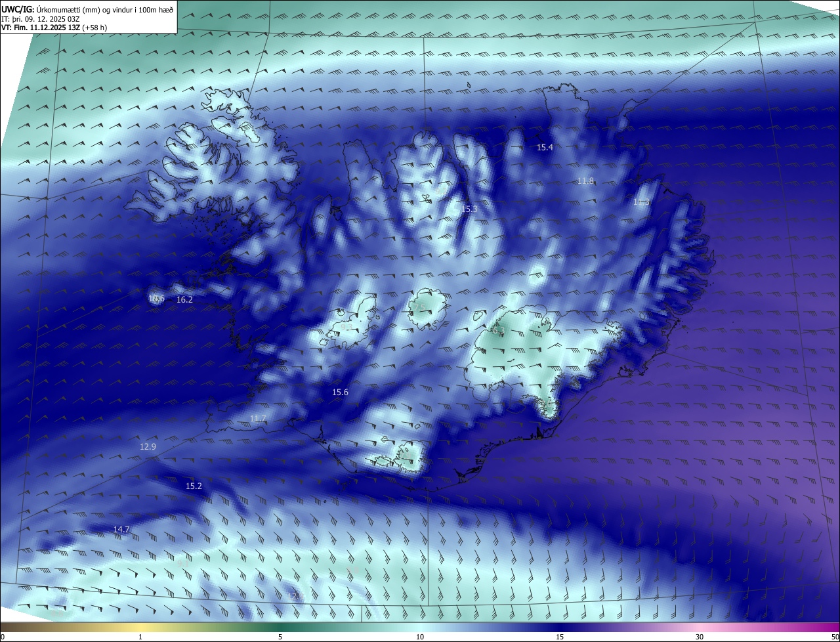Click the 14.7 value label on the map
Image resolution: width=840 pixels, height=642 pixels.
[x=121, y=530]
